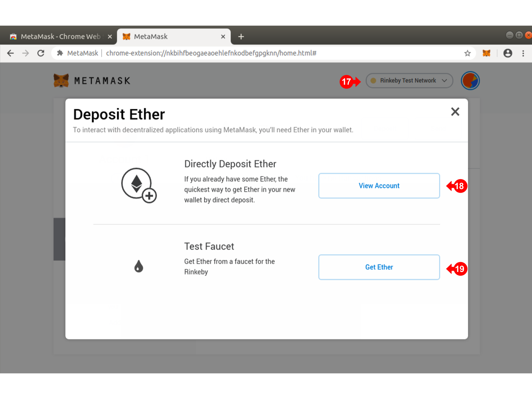The image size is (532, 399).
Task: Click the MetaMask fox logo in header
Action: [61, 81]
